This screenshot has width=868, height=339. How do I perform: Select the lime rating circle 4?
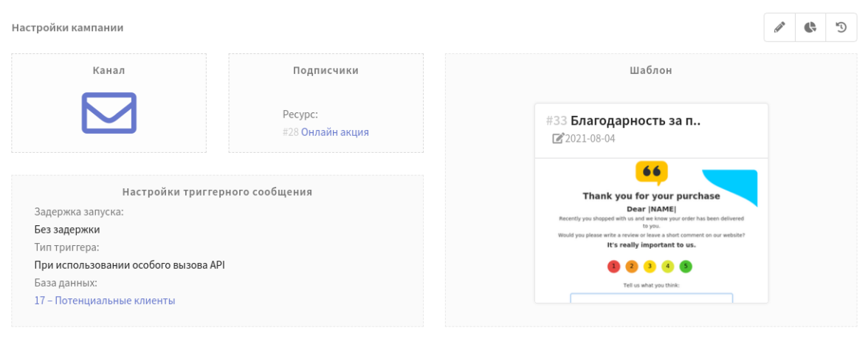point(668,266)
